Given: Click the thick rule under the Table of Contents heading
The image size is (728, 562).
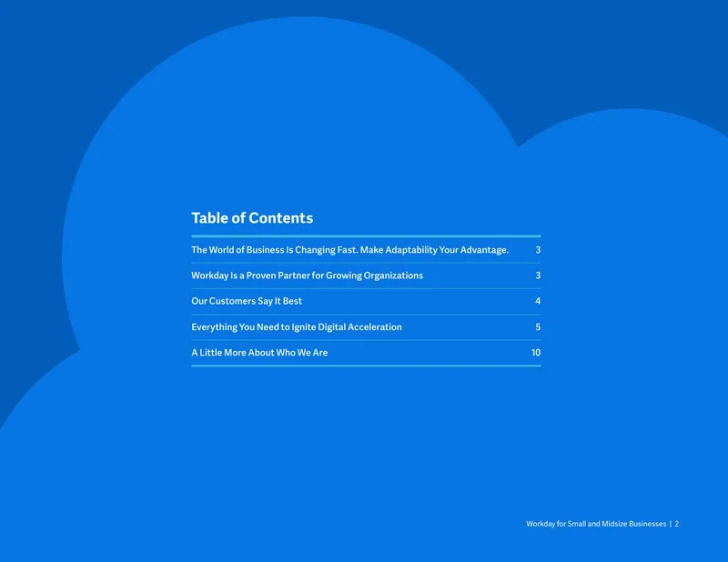Looking at the screenshot, I should pos(366,236).
